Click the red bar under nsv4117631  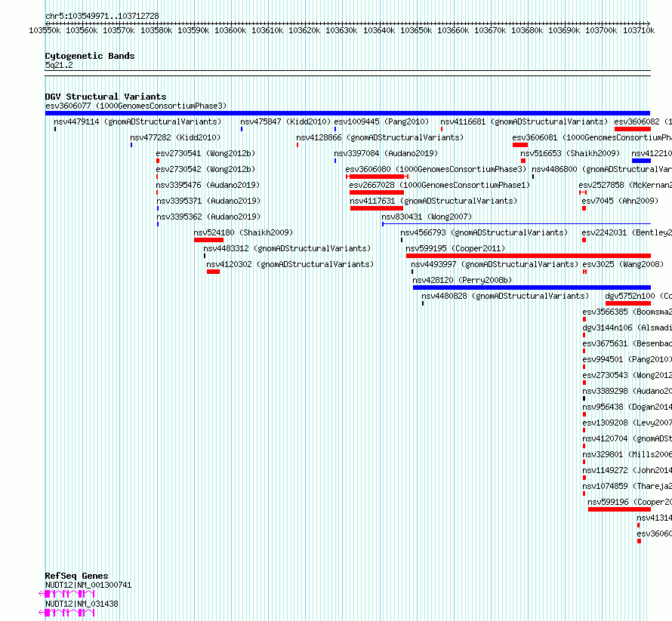click(377, 208)
